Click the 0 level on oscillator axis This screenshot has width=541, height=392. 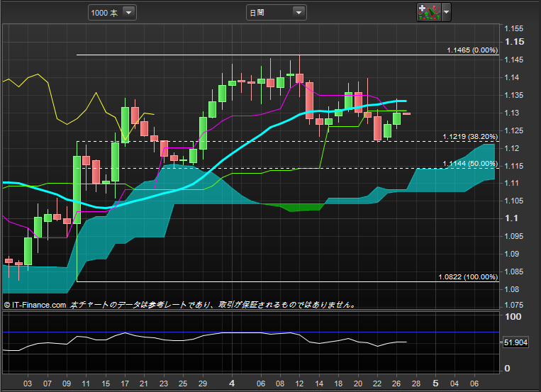coord(507,368)
